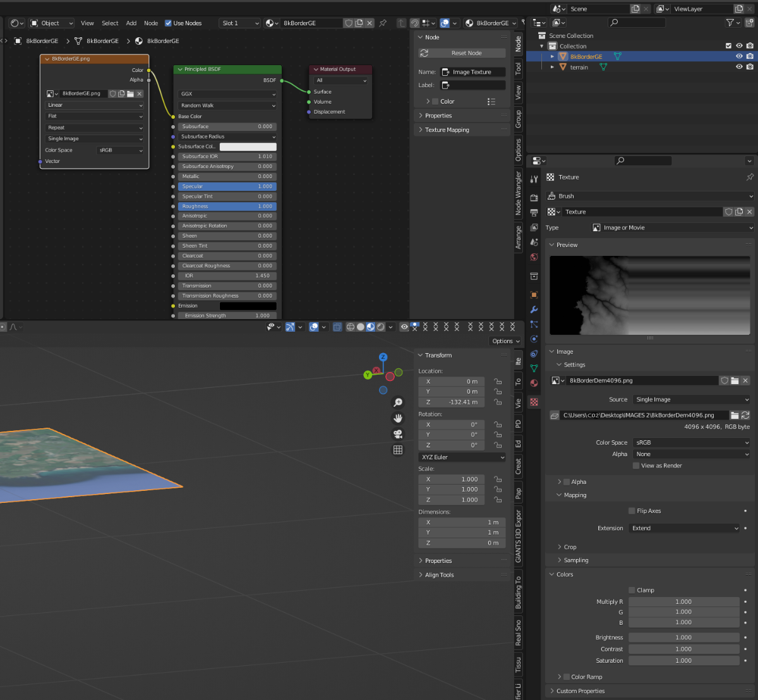The image size is (758, 700).
Task: Open Modifier properties wrench tab
Action: 534,310
